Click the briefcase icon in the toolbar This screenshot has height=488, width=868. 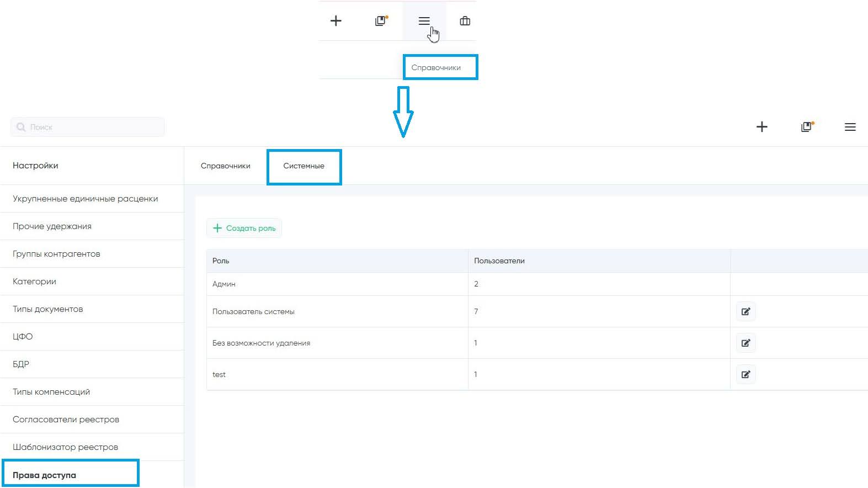click(x=465, y=21)
